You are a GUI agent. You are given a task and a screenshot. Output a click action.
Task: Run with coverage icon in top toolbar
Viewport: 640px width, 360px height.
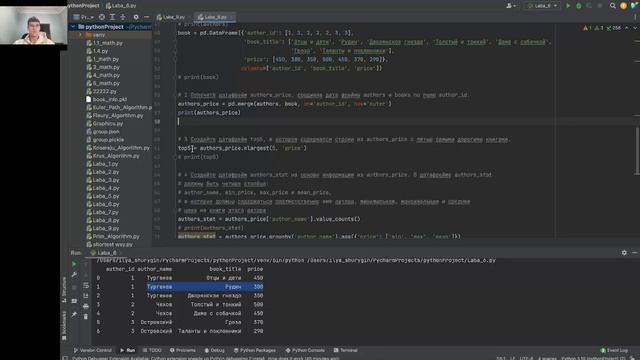(x=589, y=6)
